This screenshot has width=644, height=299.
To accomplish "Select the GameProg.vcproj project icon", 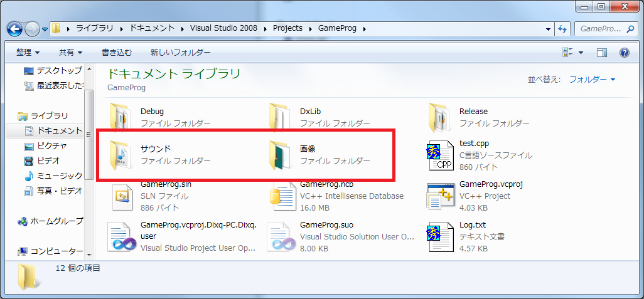I will pos(440,195).
